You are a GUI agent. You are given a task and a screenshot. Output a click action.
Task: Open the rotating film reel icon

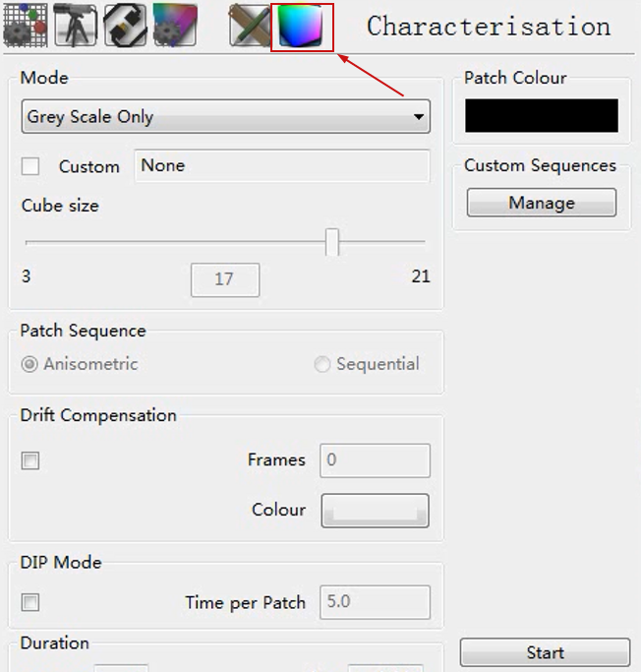click(x=126, y=26)
